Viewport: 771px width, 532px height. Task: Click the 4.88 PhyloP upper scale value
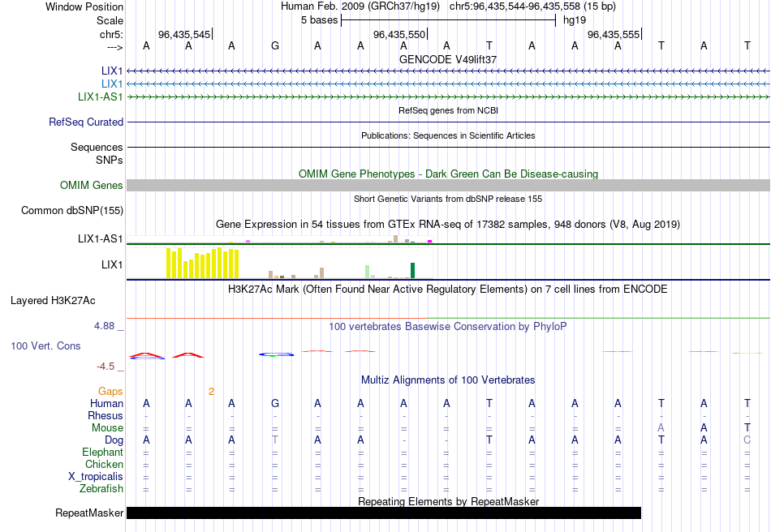[104, 326]
